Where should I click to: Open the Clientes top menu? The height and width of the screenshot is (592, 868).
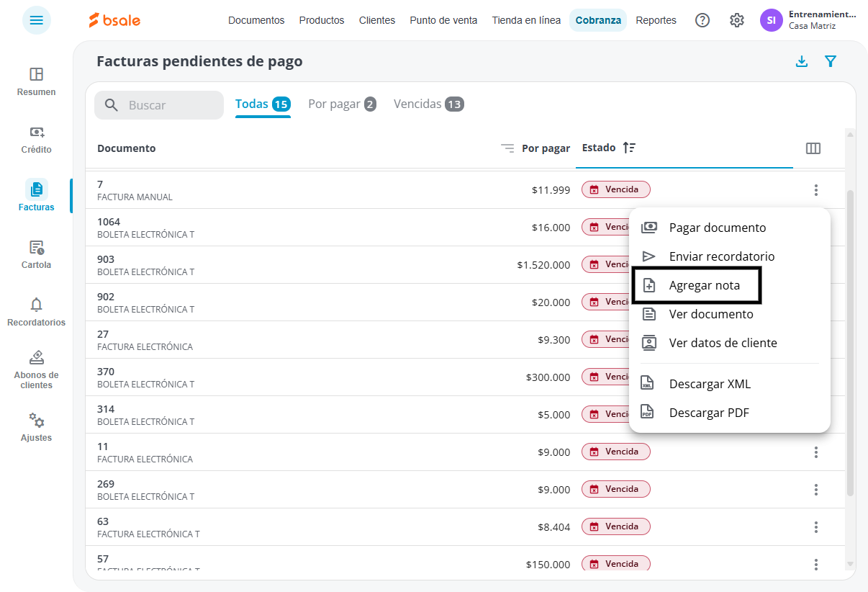tap(377, 20)
